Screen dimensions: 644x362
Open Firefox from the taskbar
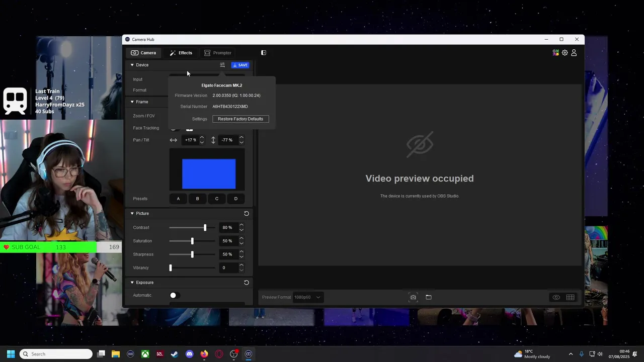pyautogui.click(x=204, y=354)
